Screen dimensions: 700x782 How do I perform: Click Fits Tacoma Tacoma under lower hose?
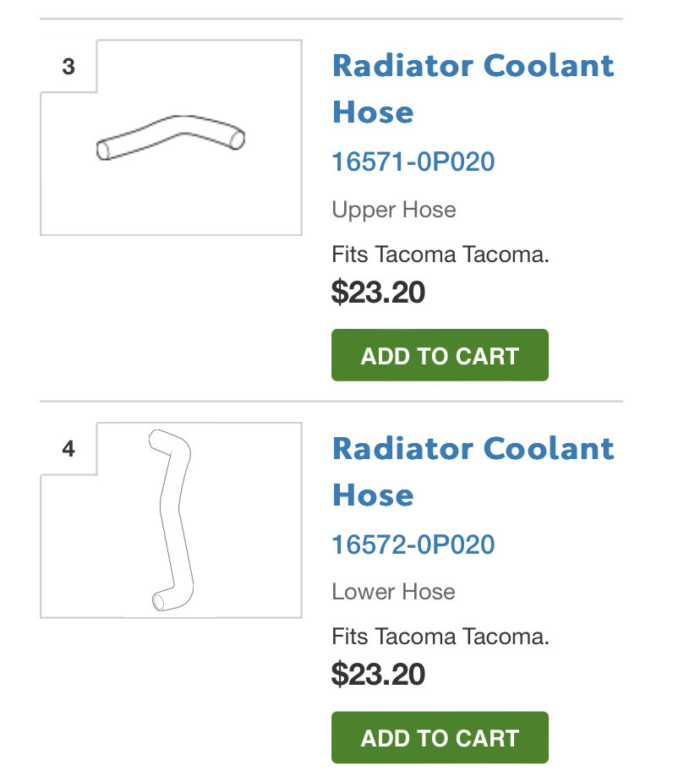440,637
